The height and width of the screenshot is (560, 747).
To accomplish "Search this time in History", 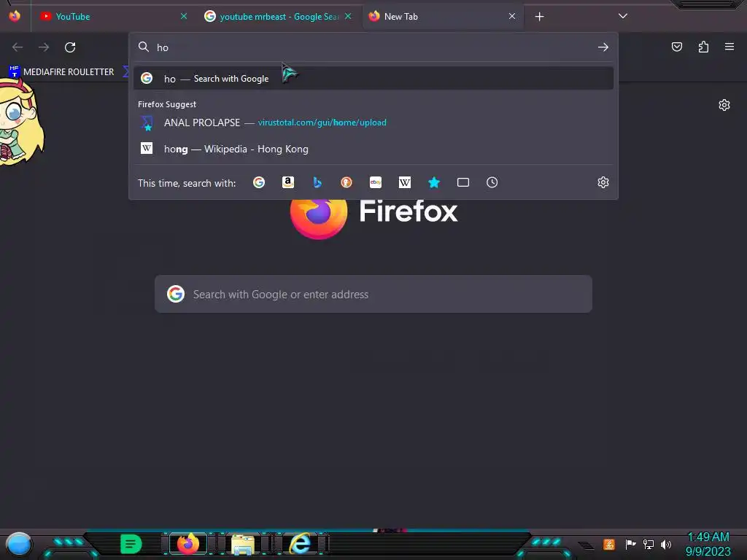I will coord(492,182).
